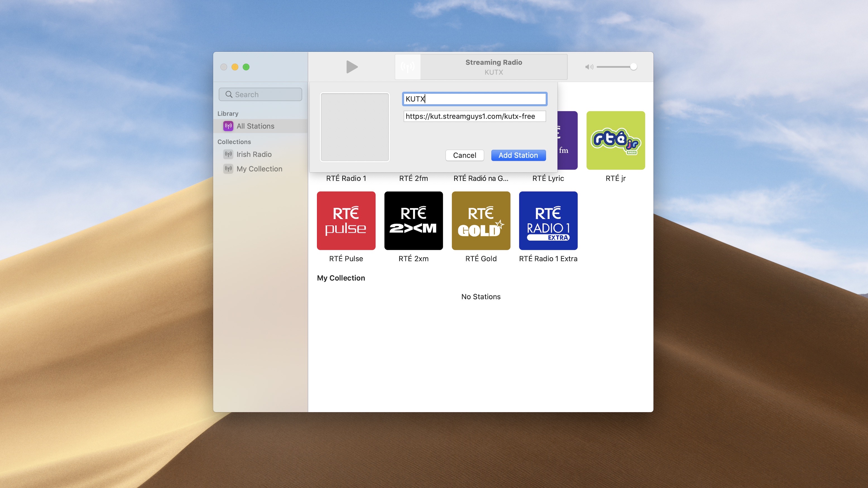Click the station name field containing KUTX
The height and width of the screenshot is (488, 868).
(x=474, y=99)
